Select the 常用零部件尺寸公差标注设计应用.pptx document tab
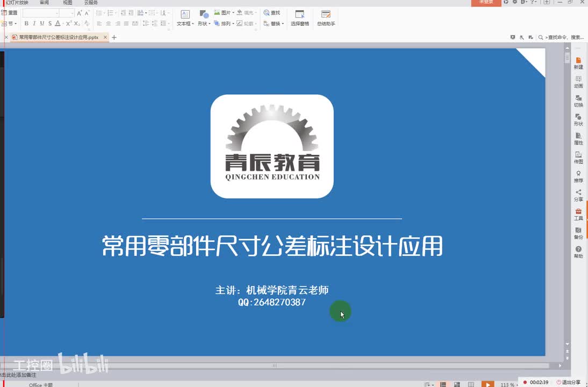This screenshot has width=588, height=387. pos(59,37)
